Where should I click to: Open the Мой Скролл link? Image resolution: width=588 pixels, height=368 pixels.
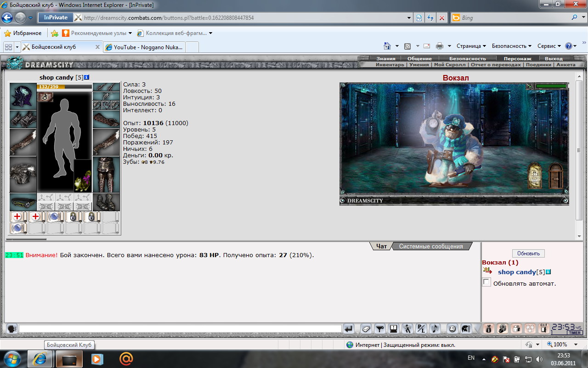(449, 65)
